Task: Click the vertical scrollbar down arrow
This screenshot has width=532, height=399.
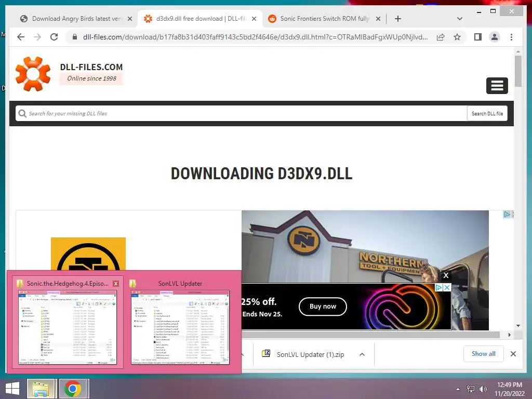Action: click(x=518, y=326)
